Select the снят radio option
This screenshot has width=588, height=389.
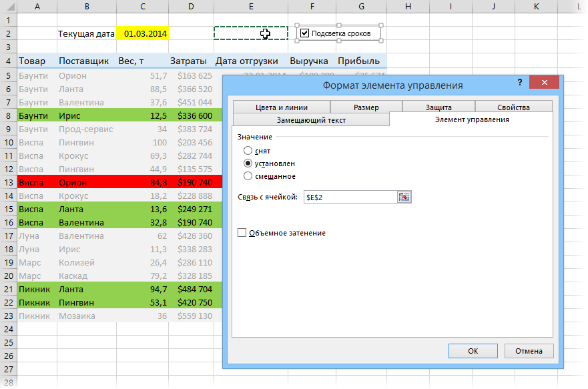click(x=248, y=151)
